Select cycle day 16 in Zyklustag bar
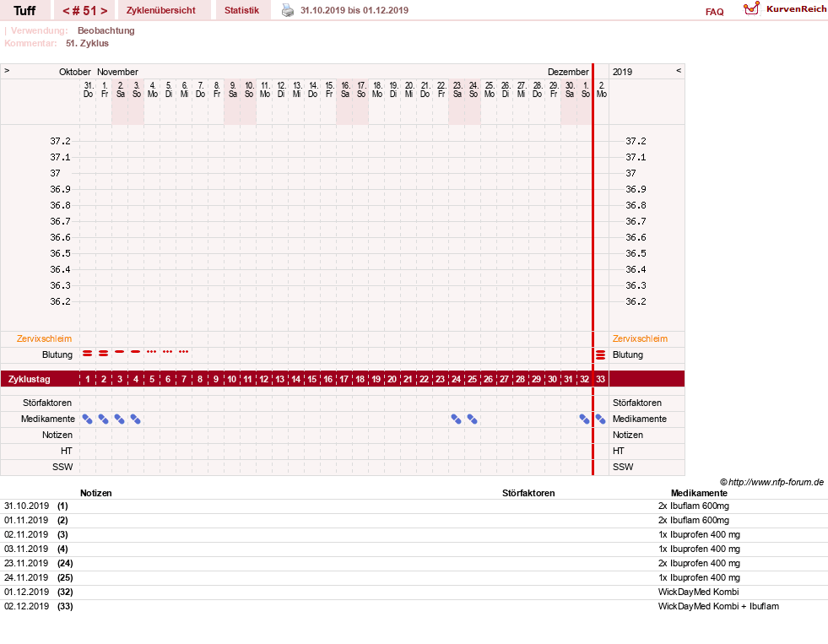Image resolution: width=828 pixels, height=644 pixels. pos(328,379)
